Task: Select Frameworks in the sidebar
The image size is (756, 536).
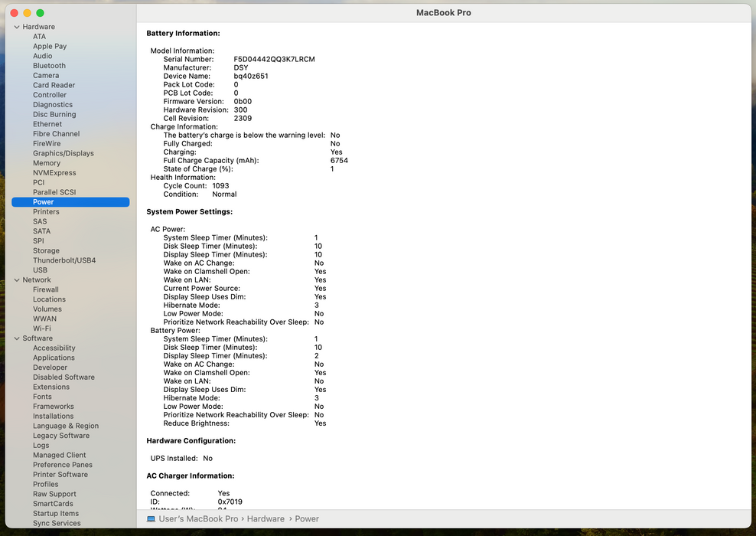Action: click(x=54, y=407)
